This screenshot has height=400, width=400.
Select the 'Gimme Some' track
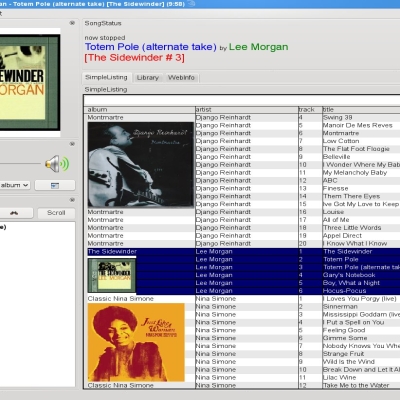[x=345, y=338]
